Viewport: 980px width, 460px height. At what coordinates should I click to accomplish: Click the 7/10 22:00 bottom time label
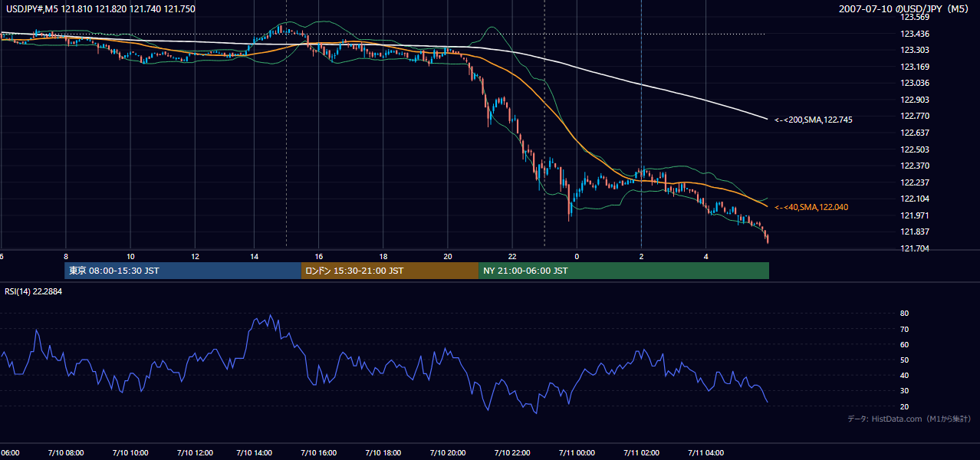(512, 453)
